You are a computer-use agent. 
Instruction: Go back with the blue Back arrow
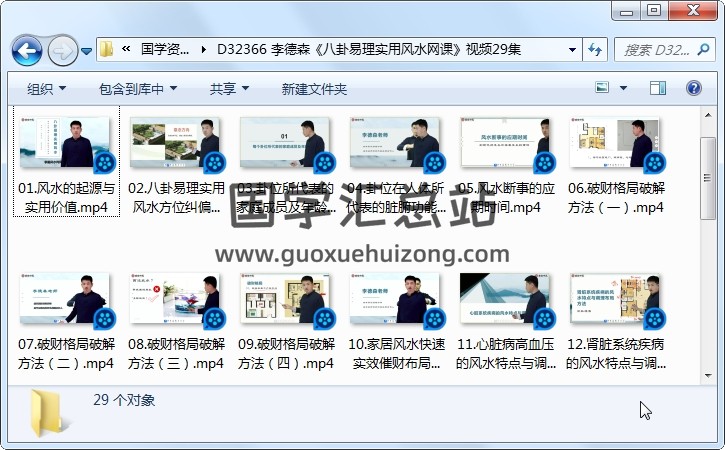coord(27,50)
